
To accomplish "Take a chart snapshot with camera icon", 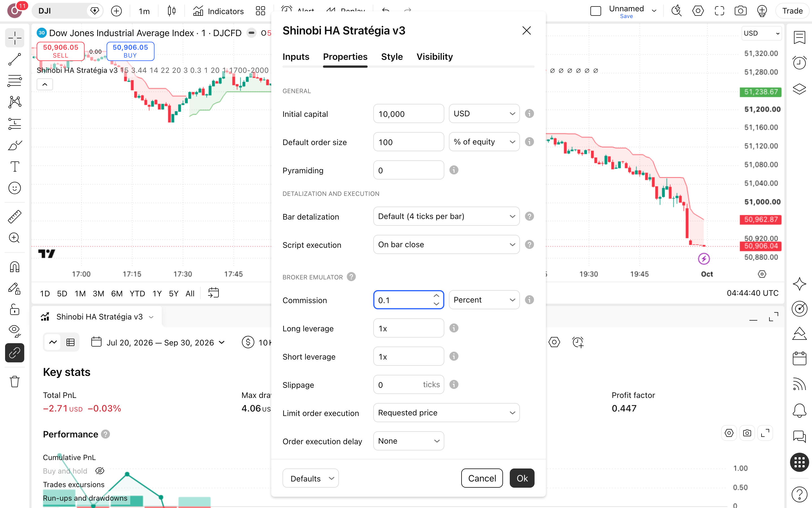I will (x=740, y=11).
